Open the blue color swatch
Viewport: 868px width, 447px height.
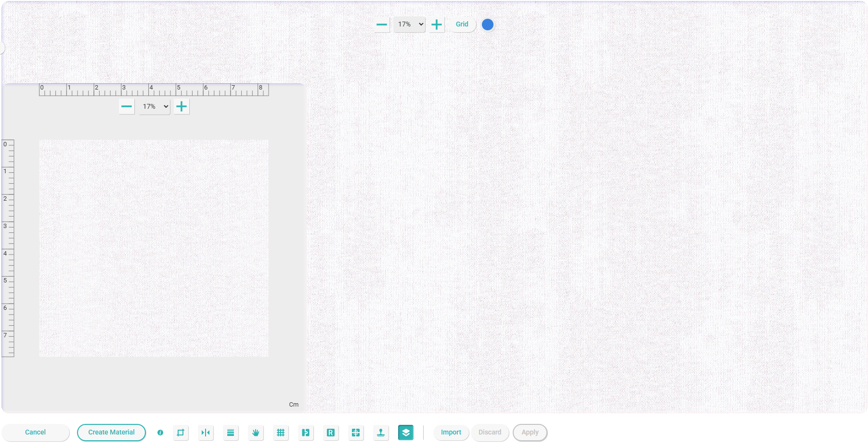pos(488,25)
